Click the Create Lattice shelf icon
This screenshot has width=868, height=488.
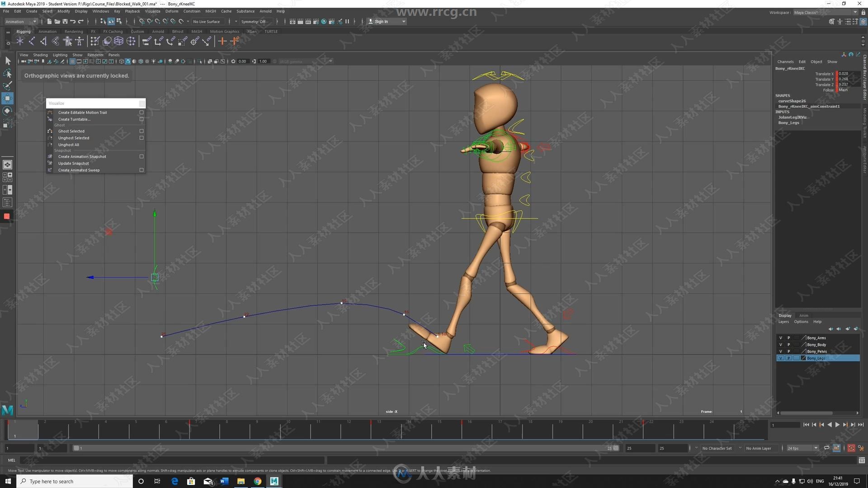click(118, 41)
